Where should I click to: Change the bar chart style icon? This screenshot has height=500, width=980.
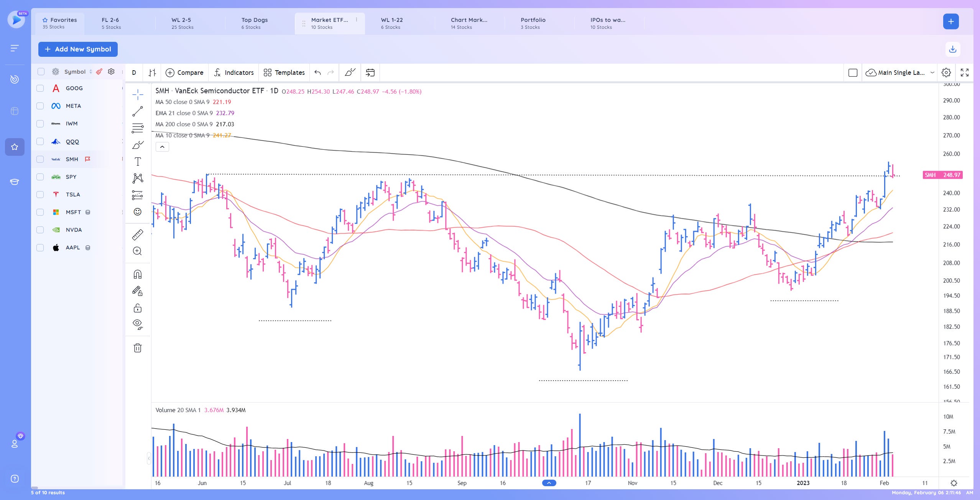point(152,73)
